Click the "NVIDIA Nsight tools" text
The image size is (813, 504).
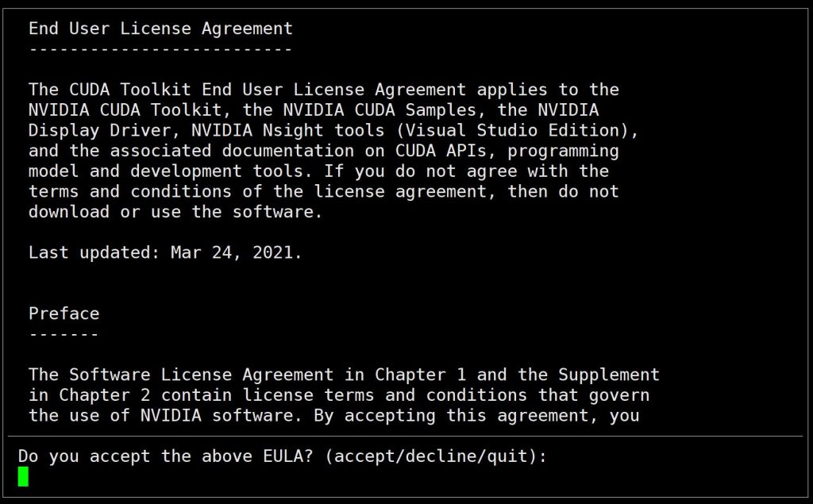pyautogui.click(x=287, y=130)
